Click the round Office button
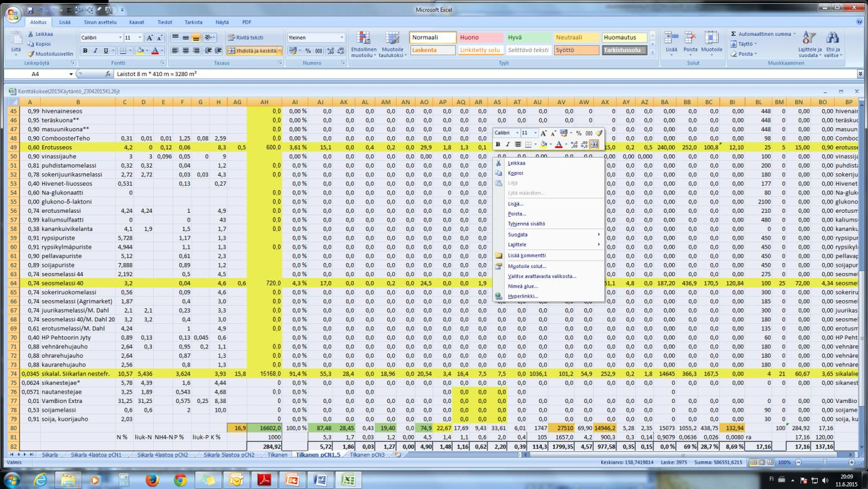The height and width of the screenshot is (489, 868). click(x=13, y=15)
